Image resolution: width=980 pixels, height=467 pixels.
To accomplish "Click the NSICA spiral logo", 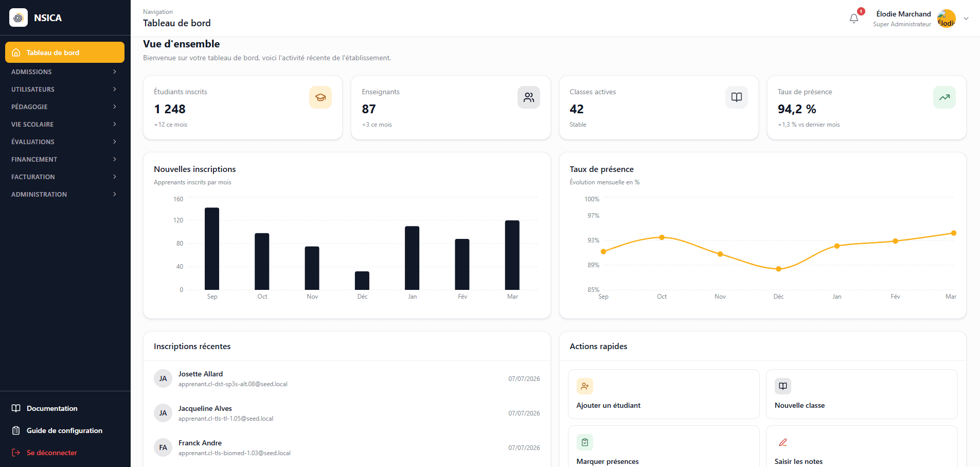I will [19, 18].
